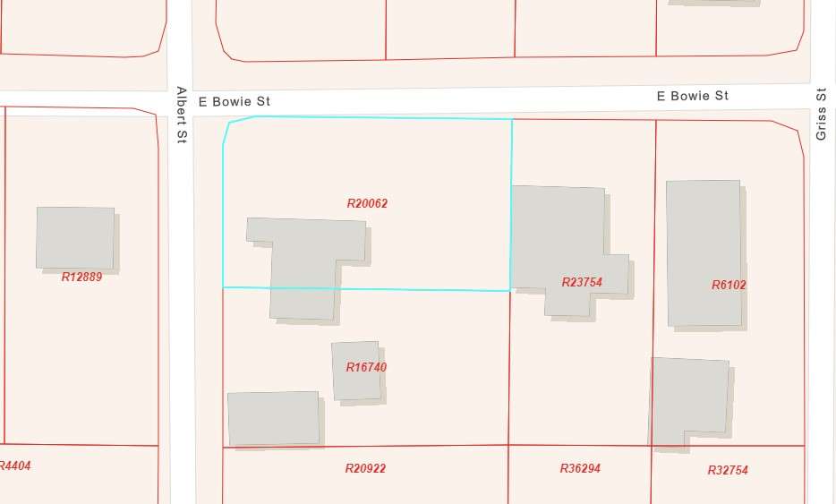The image size is (836, 504).
Task: Select parcel label R20922
Action: [365, 468]
